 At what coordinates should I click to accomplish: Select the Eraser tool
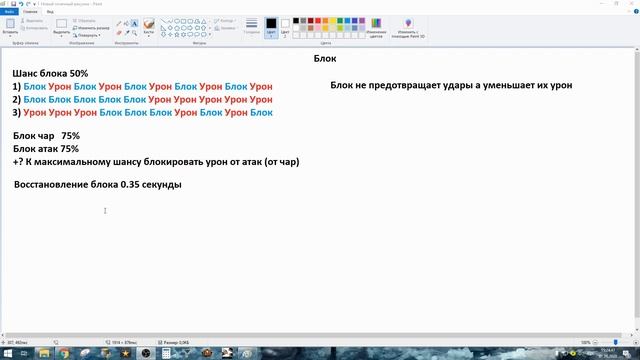[119, 33]
